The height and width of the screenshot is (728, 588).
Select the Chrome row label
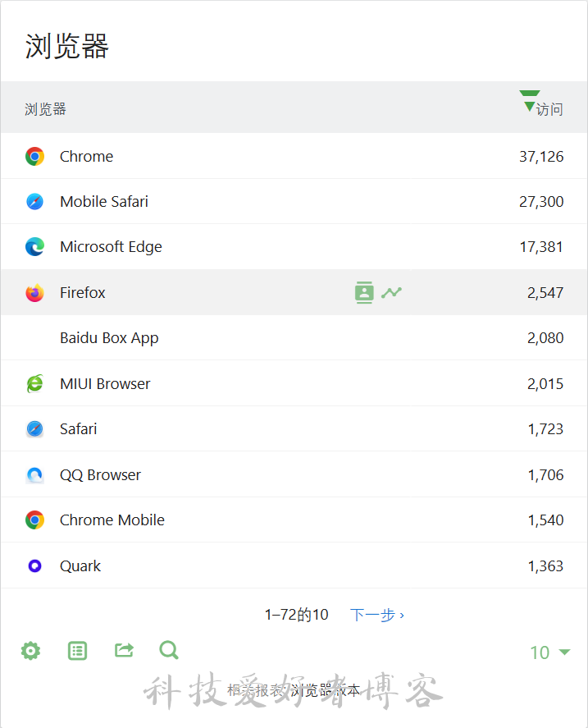pos(86,157)
